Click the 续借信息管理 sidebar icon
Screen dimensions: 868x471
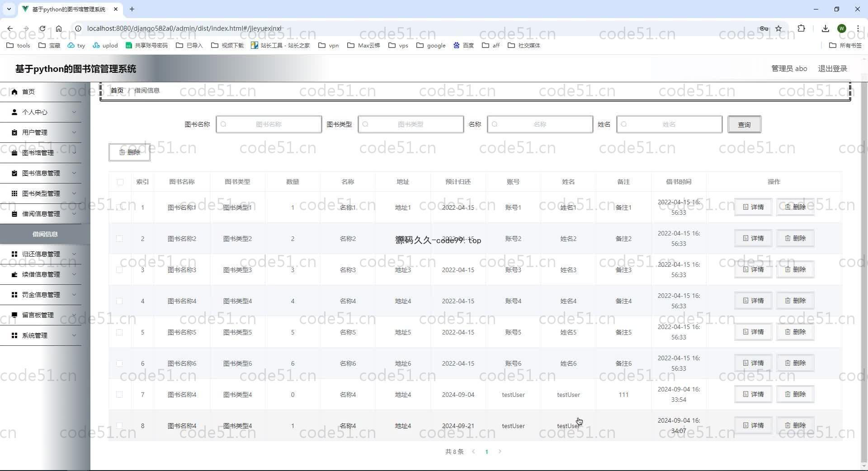(x=14, y=274)
